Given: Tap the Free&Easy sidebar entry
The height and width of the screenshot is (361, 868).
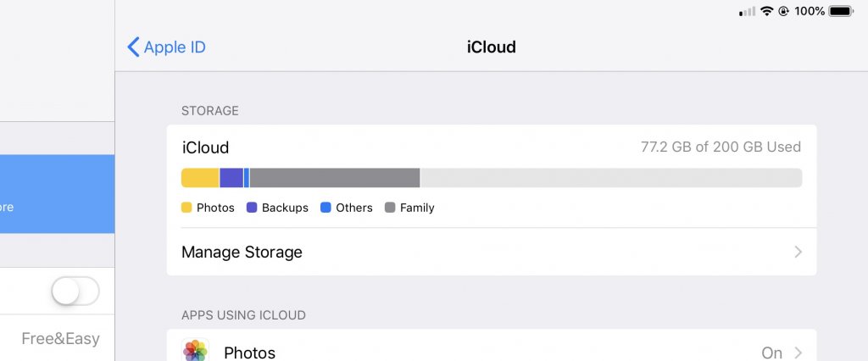Looking at the screenshot, I should click(x=60, y=338).
